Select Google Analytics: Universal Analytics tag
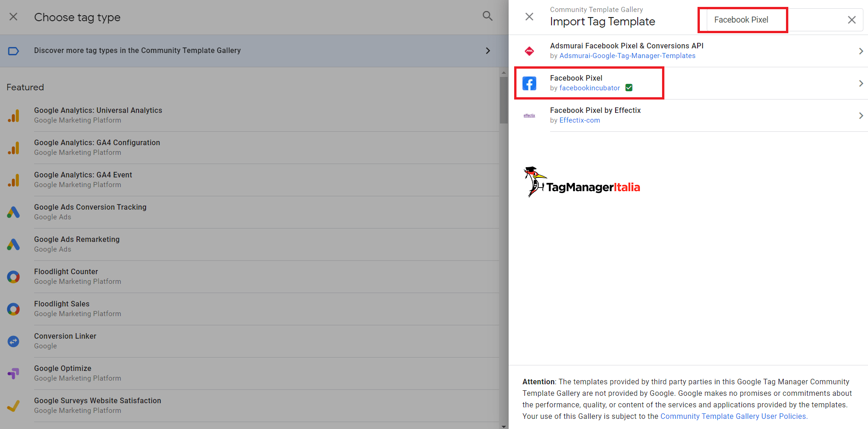This screenshot has width=868, height=429. (249, 116)
